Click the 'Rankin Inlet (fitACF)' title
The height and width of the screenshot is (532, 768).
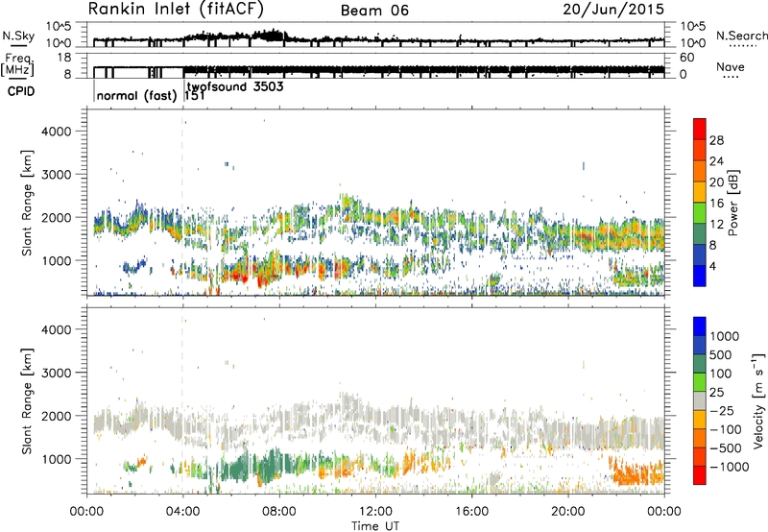tap(176, 9)
